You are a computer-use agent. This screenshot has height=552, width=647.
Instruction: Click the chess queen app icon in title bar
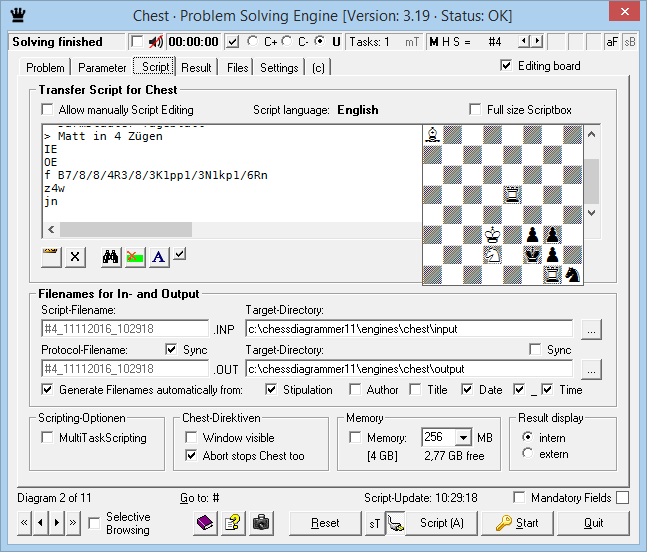[x=18, y=15]
